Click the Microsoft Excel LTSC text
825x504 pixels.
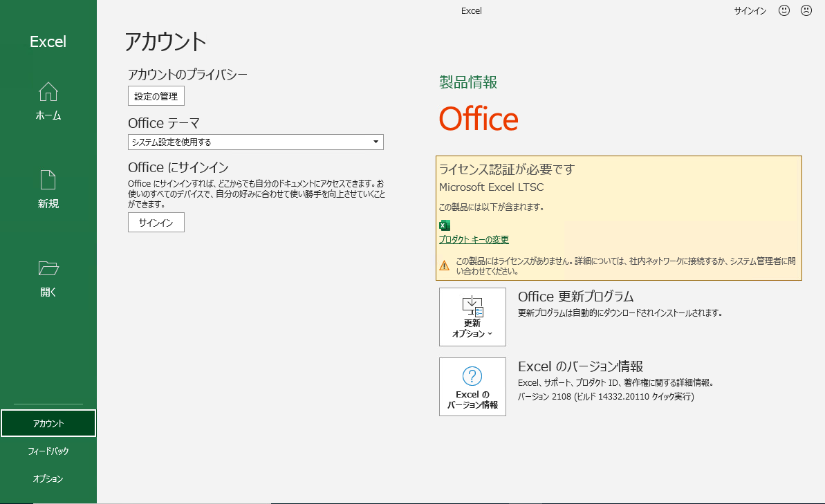coord(492,187)
